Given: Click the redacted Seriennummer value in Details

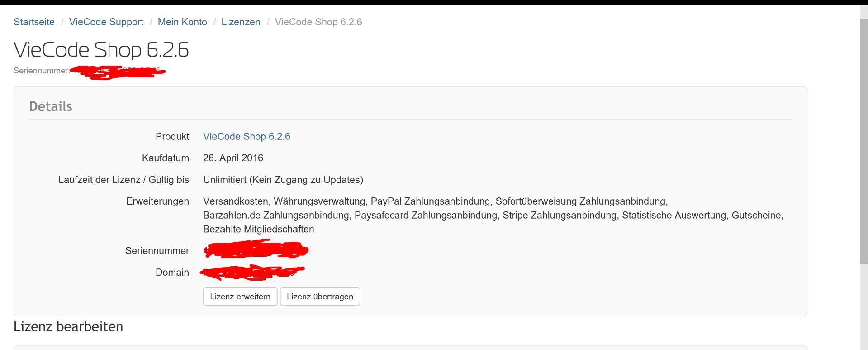Looking at the screenshot, I should [256, 249].
